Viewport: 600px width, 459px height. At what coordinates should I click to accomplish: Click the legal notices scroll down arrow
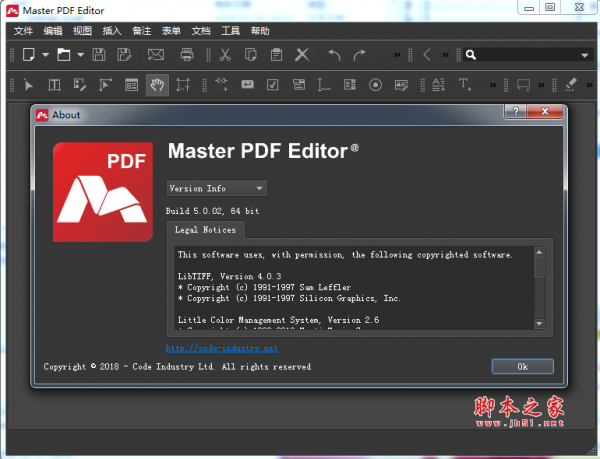coord(539,324)
